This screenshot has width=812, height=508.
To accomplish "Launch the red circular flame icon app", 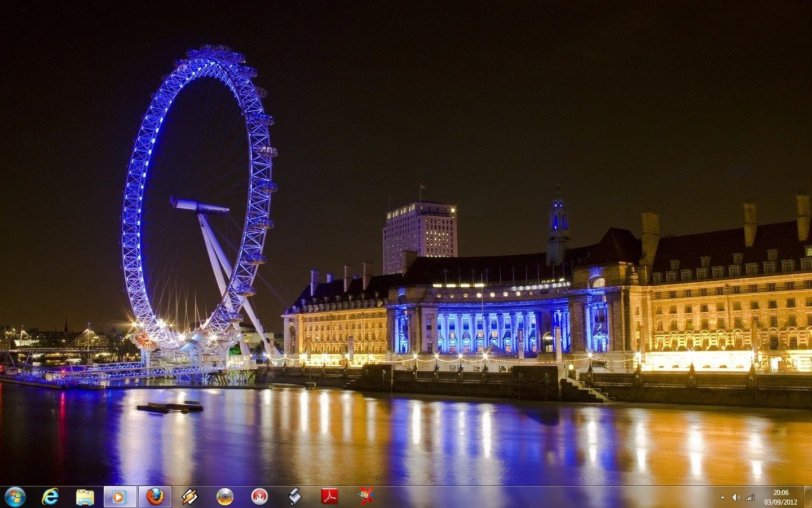I will click(x=259, y=497).
